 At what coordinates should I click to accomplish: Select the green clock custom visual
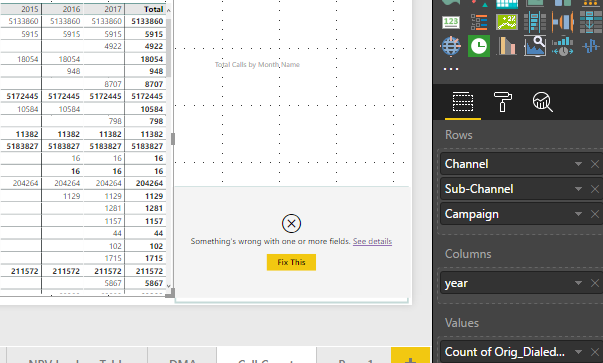tap(479, 46)
